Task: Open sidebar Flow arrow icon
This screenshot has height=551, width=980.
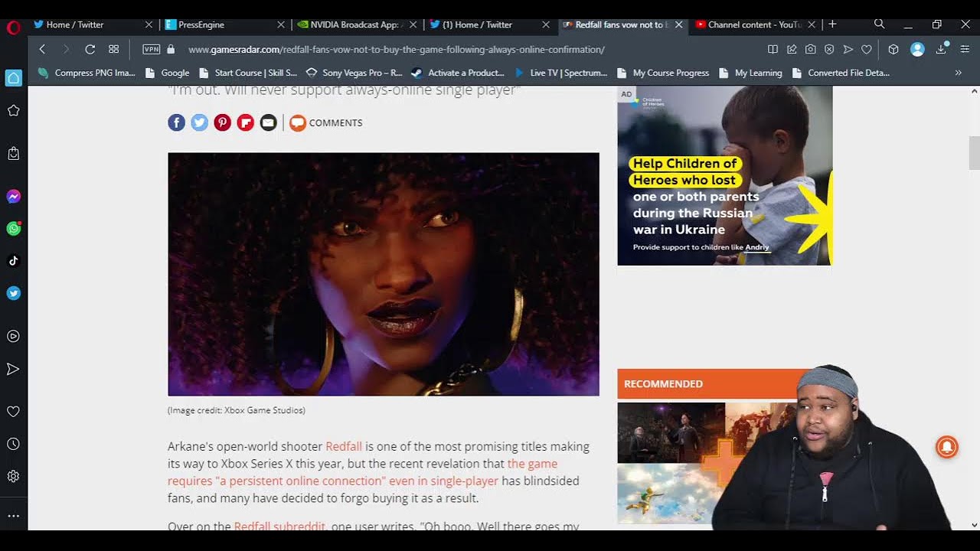Action: (13, 369)
